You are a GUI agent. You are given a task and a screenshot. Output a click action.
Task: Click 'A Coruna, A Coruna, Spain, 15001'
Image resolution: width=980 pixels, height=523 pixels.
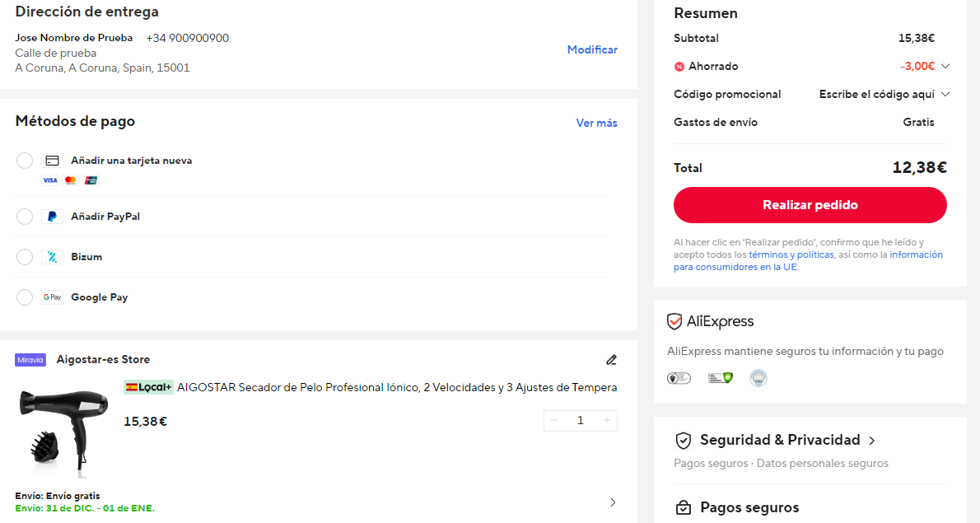coord(102,68)
